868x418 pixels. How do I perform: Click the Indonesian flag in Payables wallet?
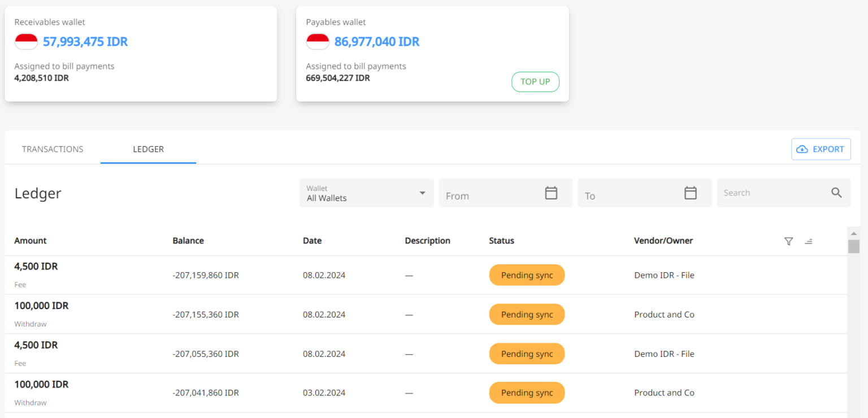[318, 41]
